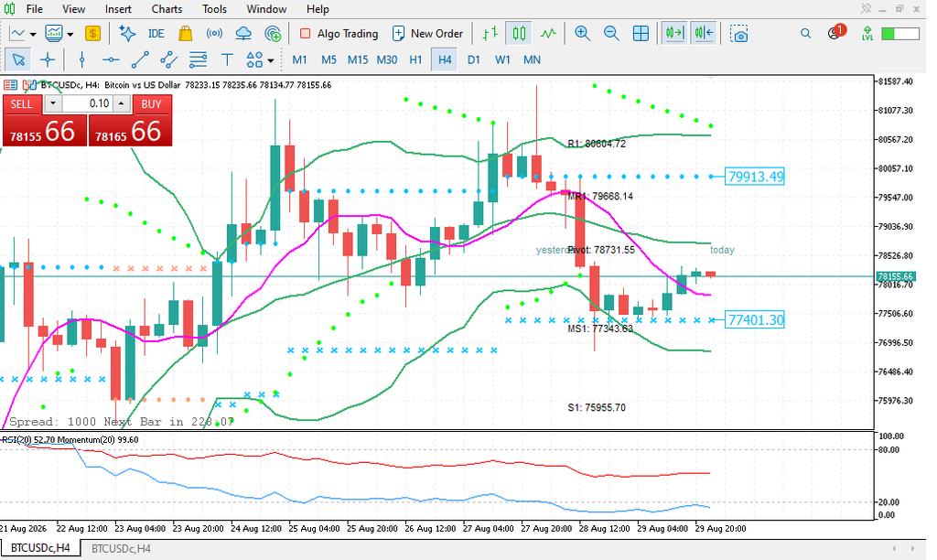Select the active BTCUSDc,H4 chart tab

click(x=40, y=548)
